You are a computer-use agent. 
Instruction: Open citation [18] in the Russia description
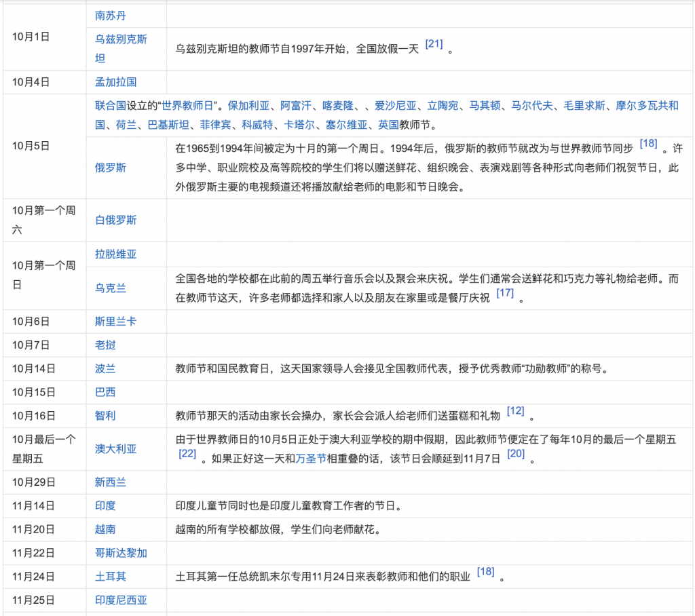point(648,144)
